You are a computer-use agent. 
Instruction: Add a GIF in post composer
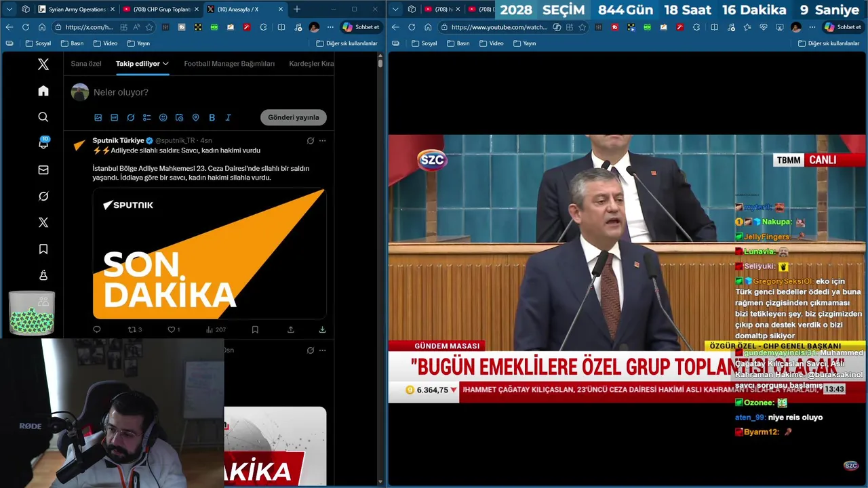point(114,117)
